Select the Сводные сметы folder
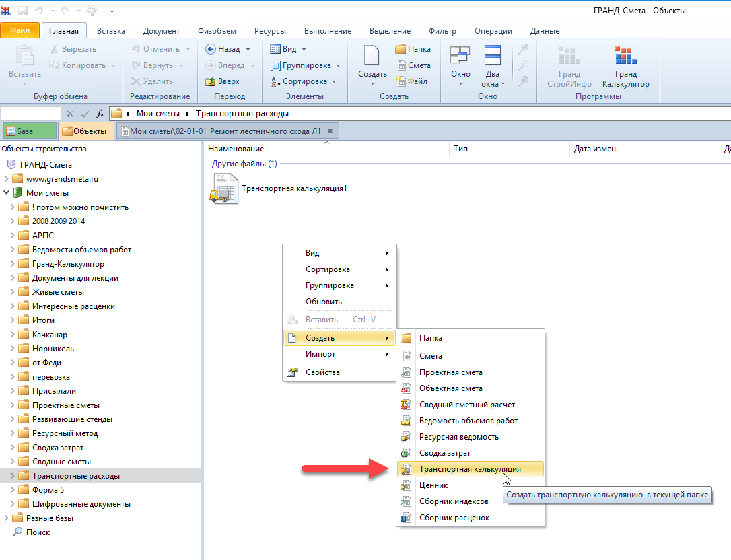 click(61, 462)
